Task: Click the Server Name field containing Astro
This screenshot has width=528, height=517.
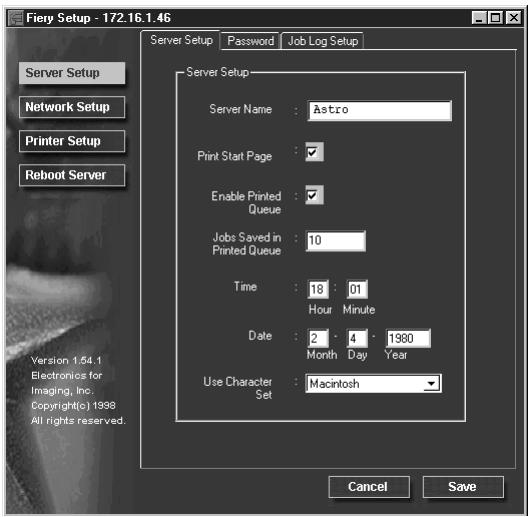Action: [x=380, y=110]
